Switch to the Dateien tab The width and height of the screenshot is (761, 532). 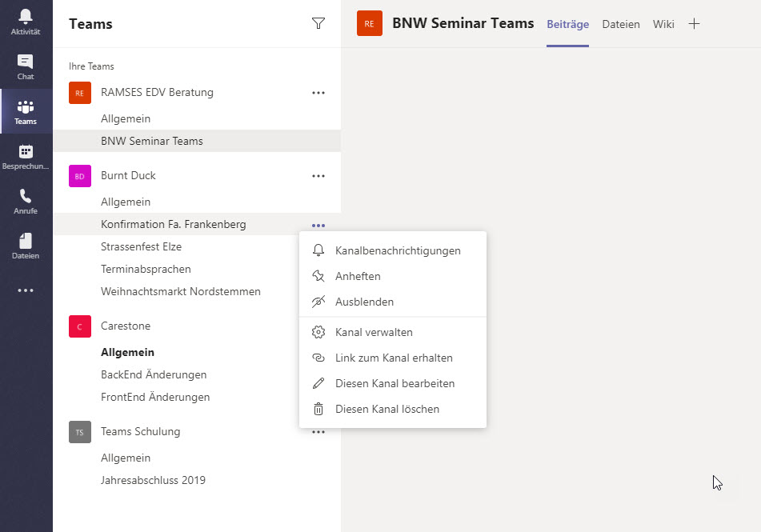click(621, 24)
